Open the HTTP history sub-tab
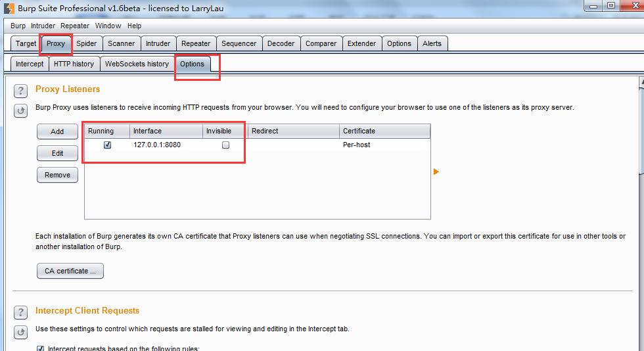644x351 pixels. [x=74, y=64]
